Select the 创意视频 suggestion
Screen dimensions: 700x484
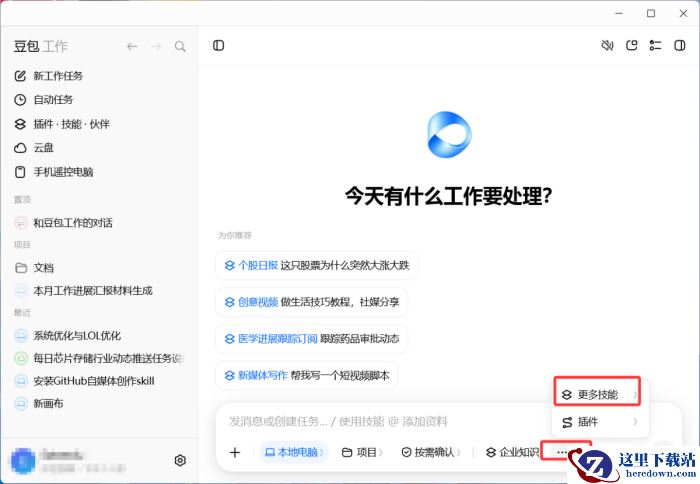point(312,302)
